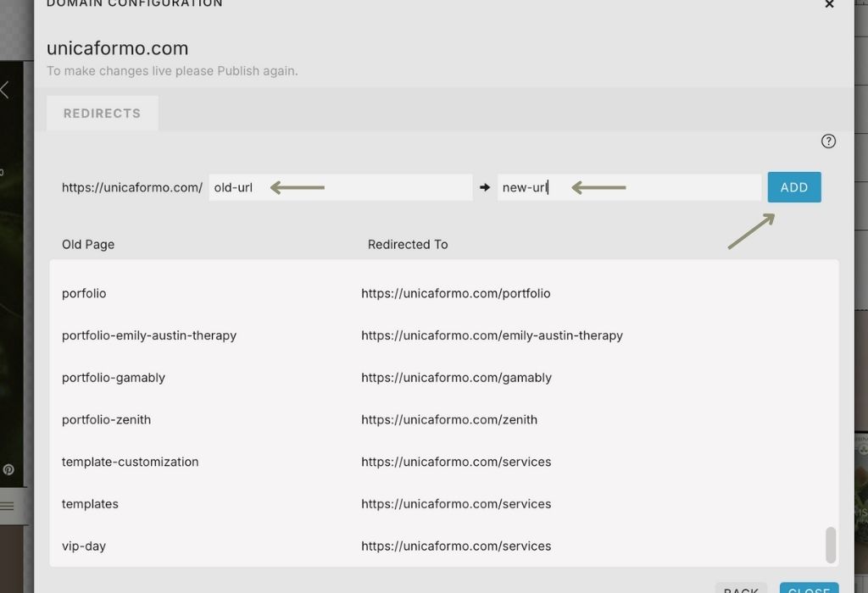This screenshot has height=593, width=868.
Task: Click the back chevron on the left sidebar
Action: (7, 89)
